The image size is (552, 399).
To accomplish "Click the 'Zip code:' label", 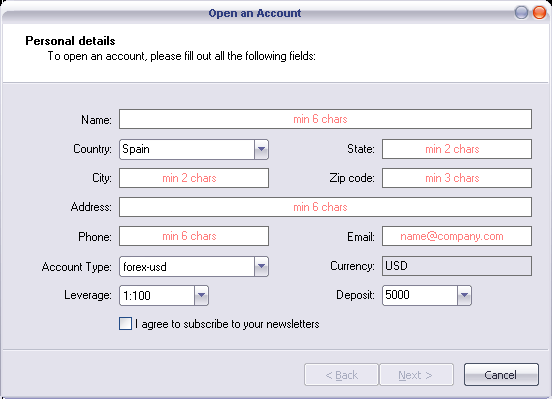I will coord(352,178).
